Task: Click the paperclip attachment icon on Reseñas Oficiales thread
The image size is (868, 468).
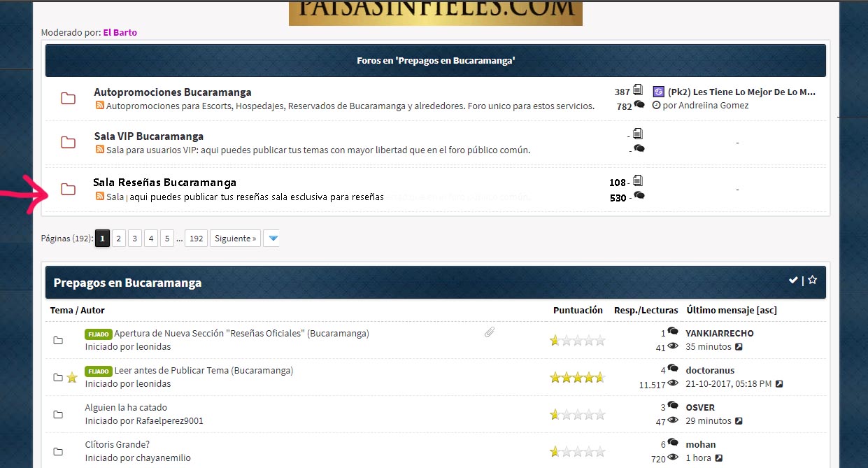Action: tap(490, 333)
